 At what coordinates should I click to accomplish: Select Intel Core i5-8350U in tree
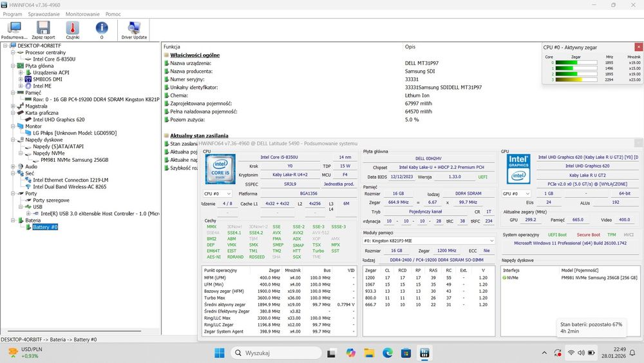[x=54, y=59]
